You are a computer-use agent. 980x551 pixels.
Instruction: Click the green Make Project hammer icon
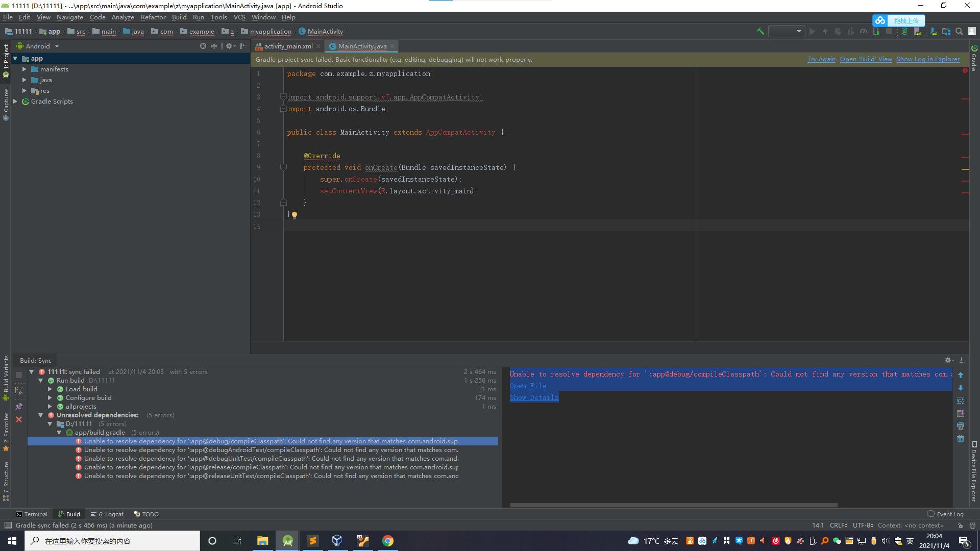click(x=761, y=32)
